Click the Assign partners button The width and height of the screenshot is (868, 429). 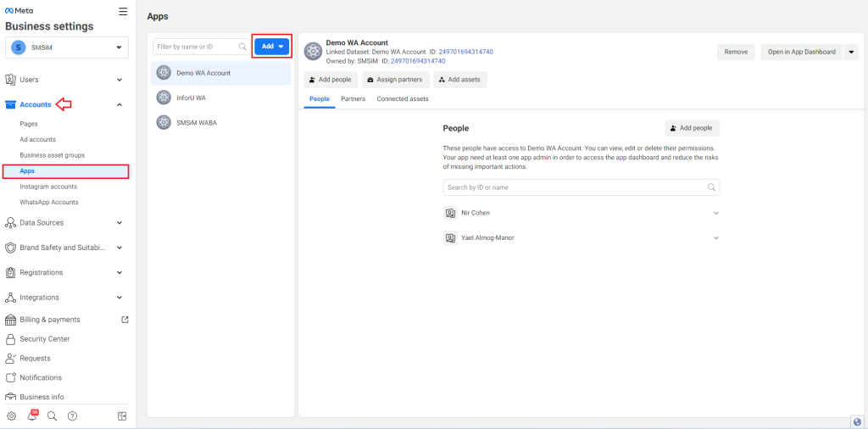coord(395,80)
